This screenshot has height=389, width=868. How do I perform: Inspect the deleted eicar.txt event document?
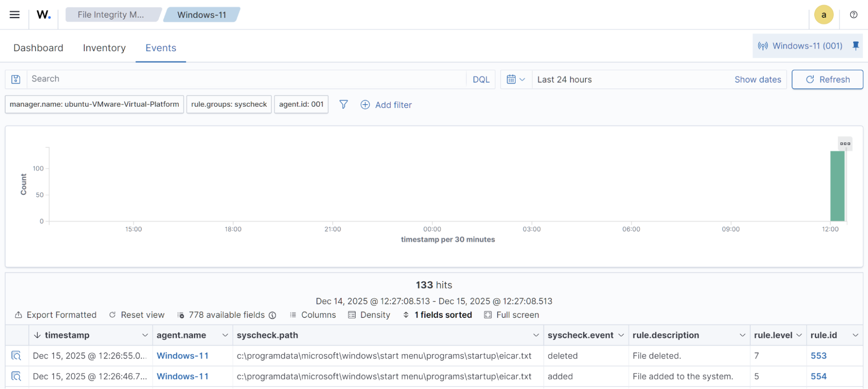point(16,356)
